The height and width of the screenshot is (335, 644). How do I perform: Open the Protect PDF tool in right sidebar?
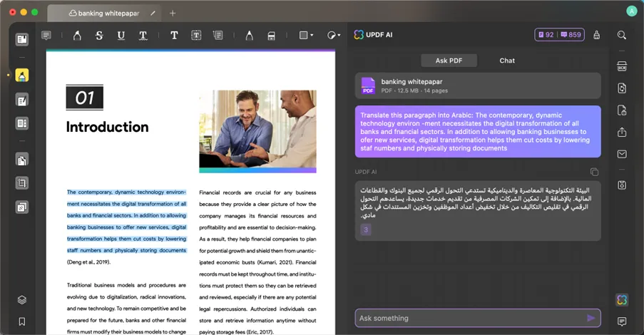pyautogui.click(x=622, y=110)
